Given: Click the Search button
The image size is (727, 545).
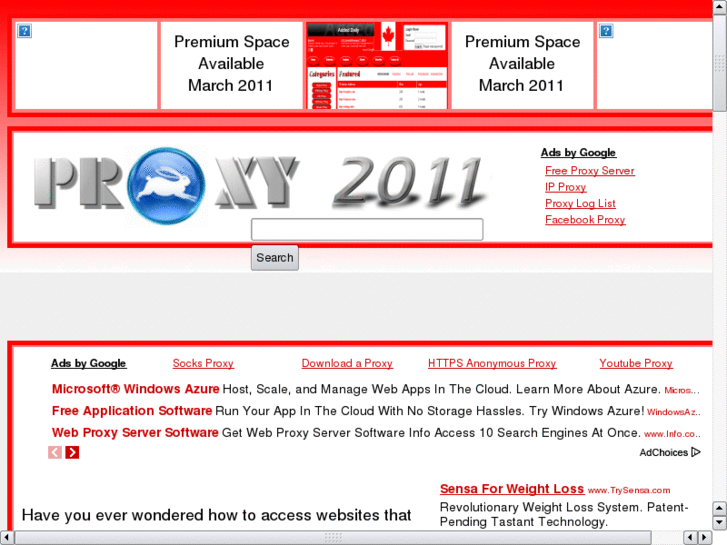Looking at the screenshot, I should [x=275, y=257].
